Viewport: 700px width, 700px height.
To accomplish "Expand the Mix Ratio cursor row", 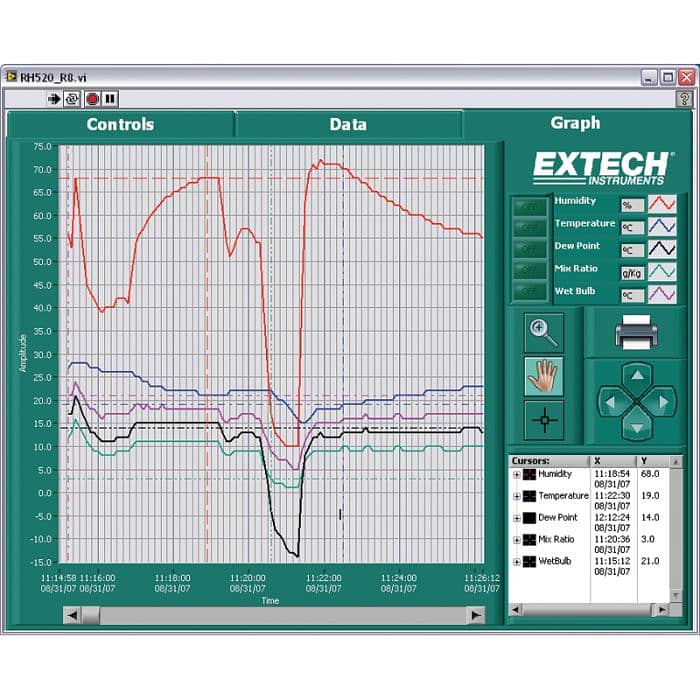I will (517, 540).
